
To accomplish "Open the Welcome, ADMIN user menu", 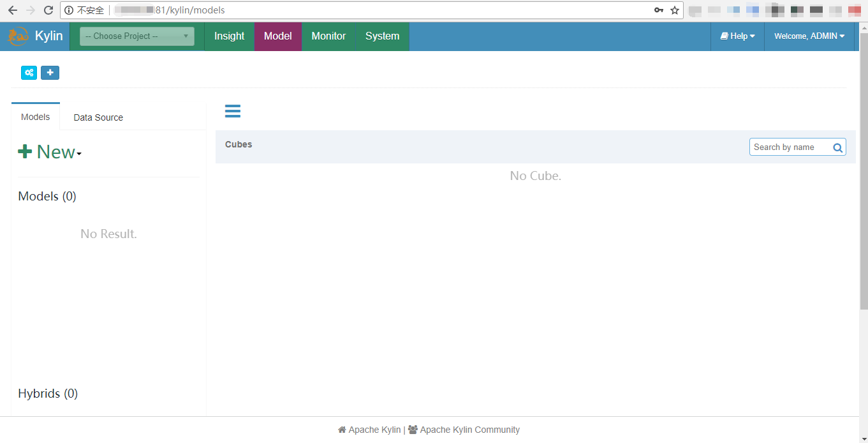I will pos(809,36).
